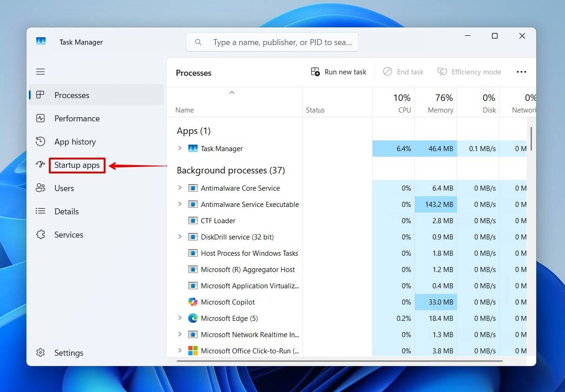This screenshot has width=565, height=392.
Task: Click the Microsoft Copilot icon
Action: [x=193, y=302]
